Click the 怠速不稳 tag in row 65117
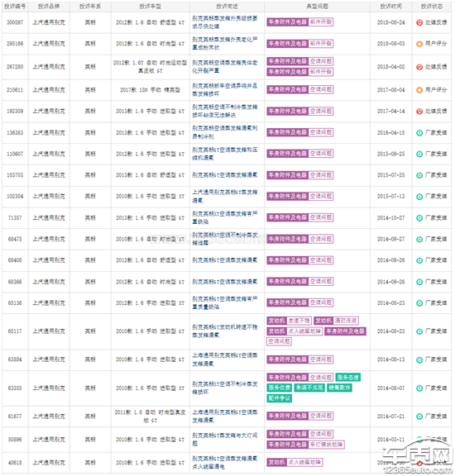This screenshot has height=476, width=455. point(299,321)
